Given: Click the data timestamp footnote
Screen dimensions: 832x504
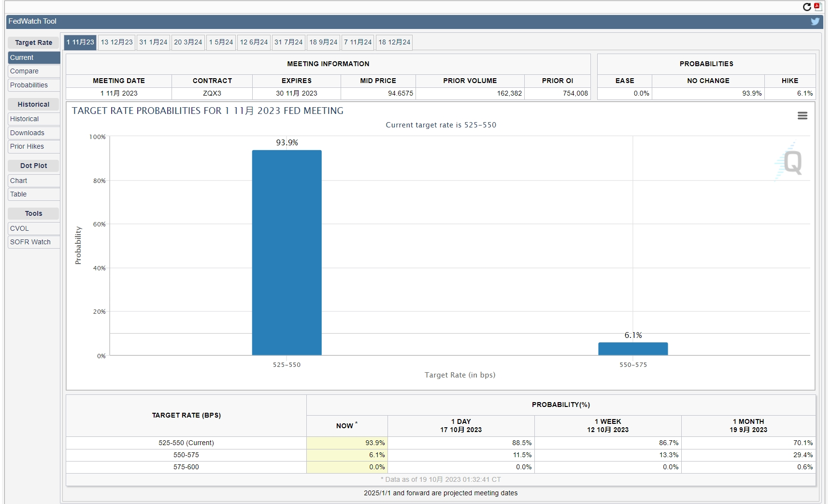Looking at the screenshot, I should [x=441, y=479].
